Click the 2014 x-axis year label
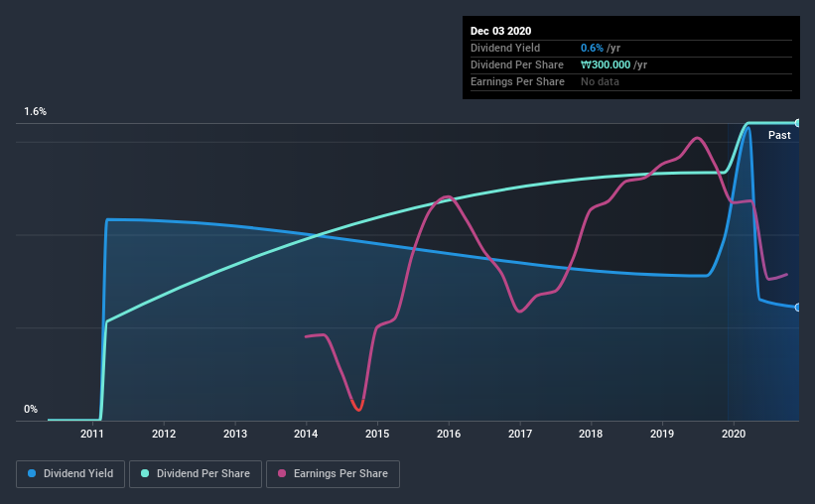This screenshot has width=815, height=504. point(306,434)
